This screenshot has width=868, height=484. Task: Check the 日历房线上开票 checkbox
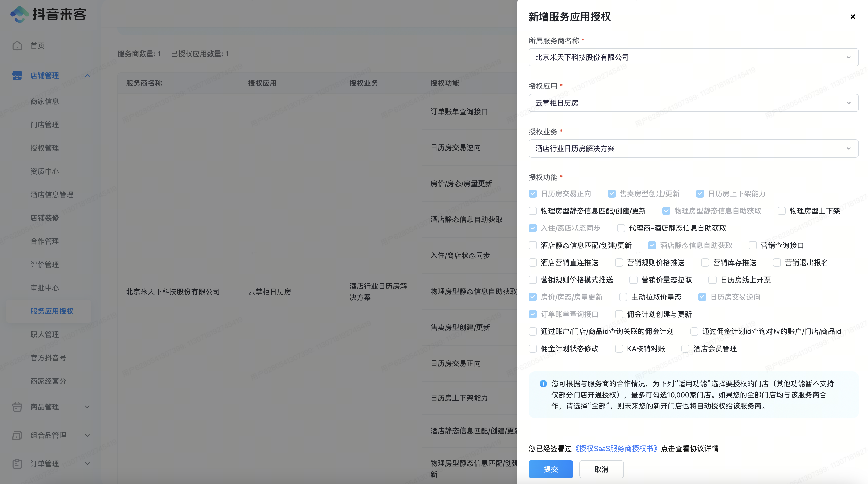point(712,280)
